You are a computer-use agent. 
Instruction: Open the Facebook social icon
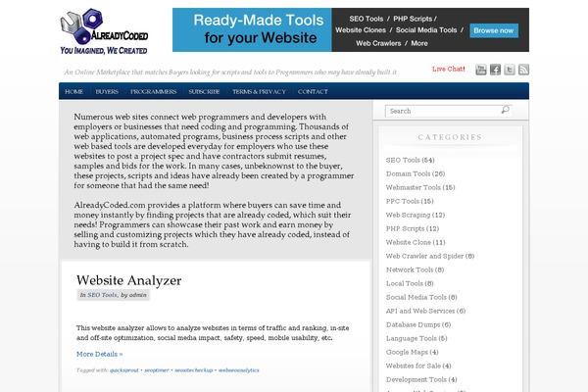coord(495,70)
